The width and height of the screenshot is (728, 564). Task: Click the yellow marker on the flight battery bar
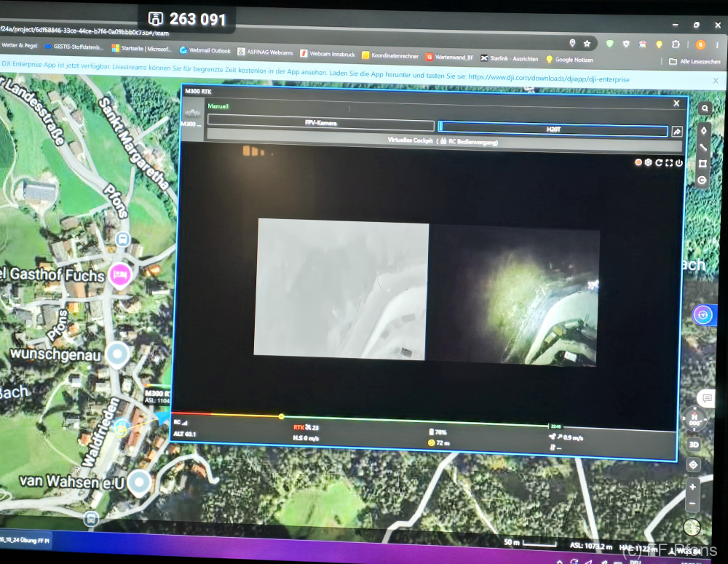coord(281,416)
